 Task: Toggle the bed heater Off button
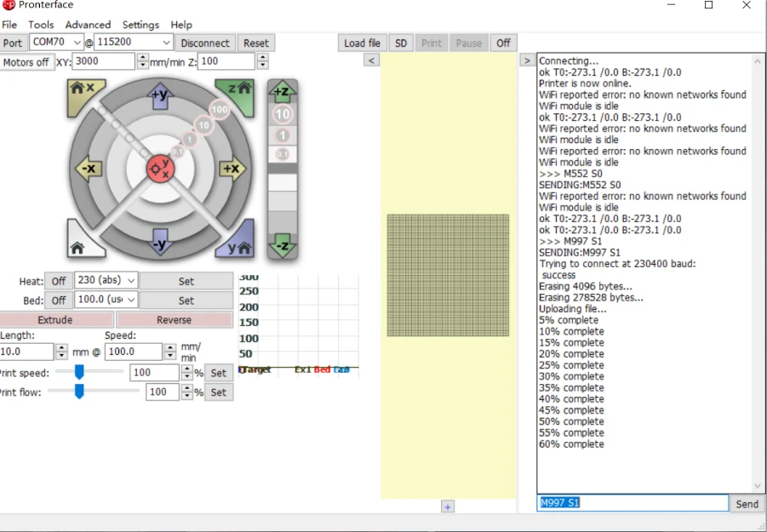click(x=58, y=300)
